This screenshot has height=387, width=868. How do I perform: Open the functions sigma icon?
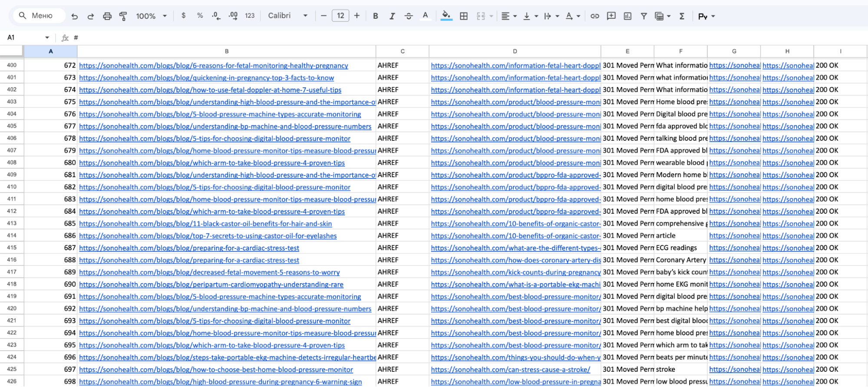(682, 16)
